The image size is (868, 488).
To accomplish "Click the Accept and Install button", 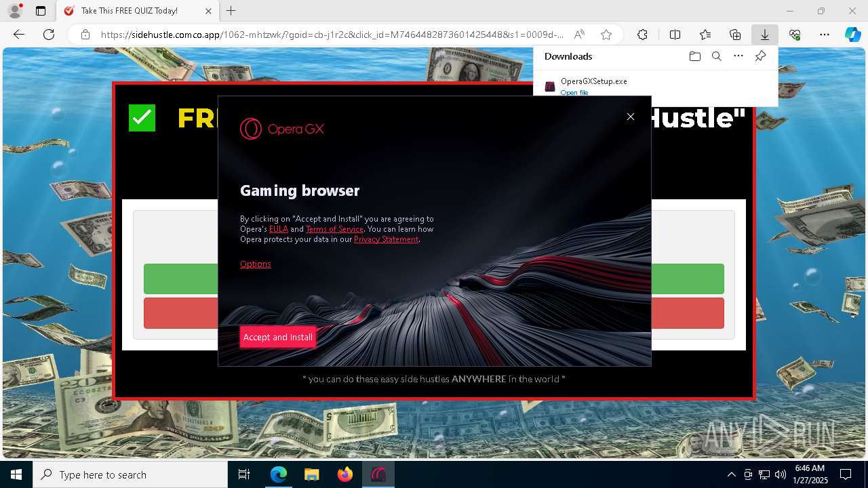I will tap(278, 338).
